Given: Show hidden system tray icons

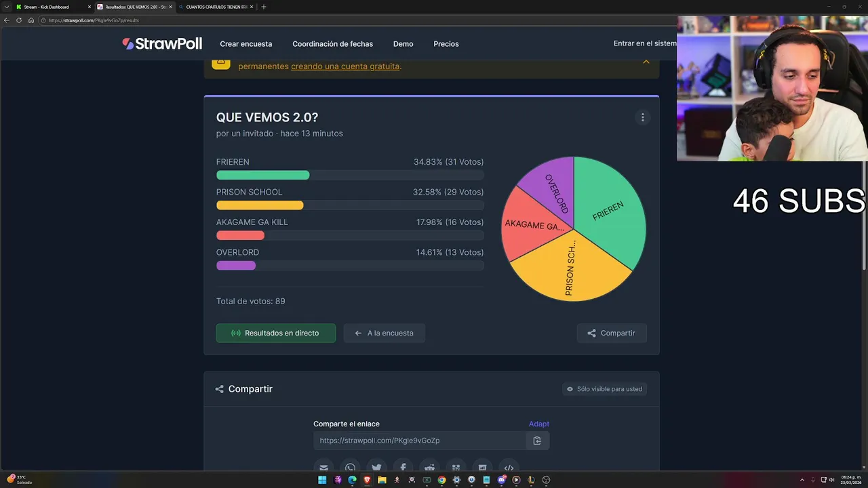Looking at the screenshot, I should (802, 480).
